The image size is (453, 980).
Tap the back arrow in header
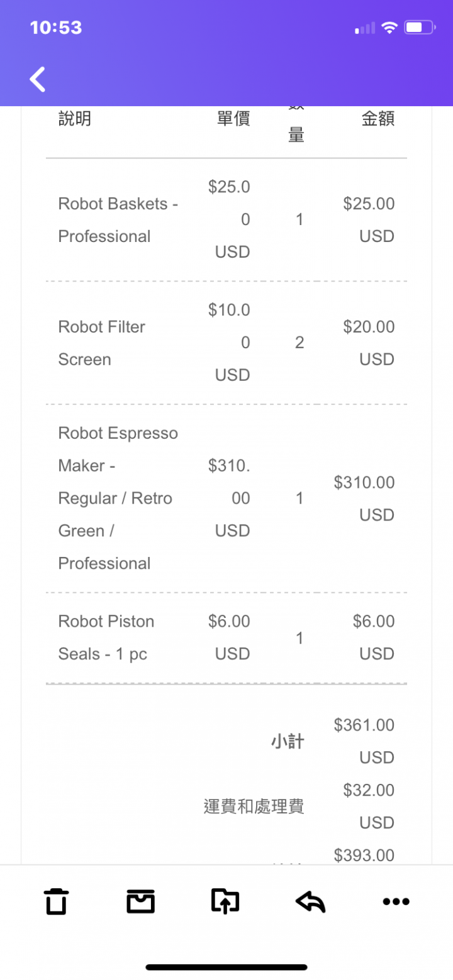(38, 80)
